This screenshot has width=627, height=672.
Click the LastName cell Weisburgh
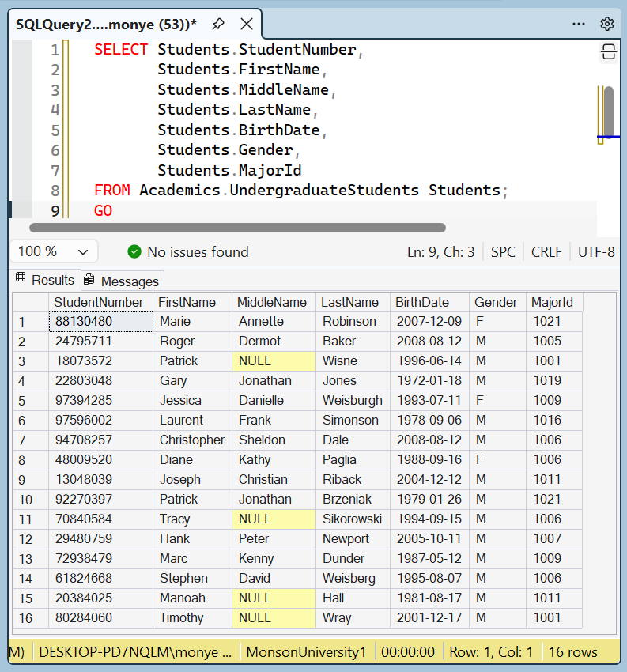click(353, 400)
